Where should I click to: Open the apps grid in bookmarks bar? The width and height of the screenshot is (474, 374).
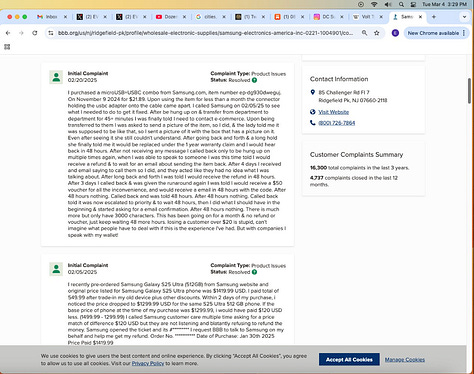click(x=7, y=47)
